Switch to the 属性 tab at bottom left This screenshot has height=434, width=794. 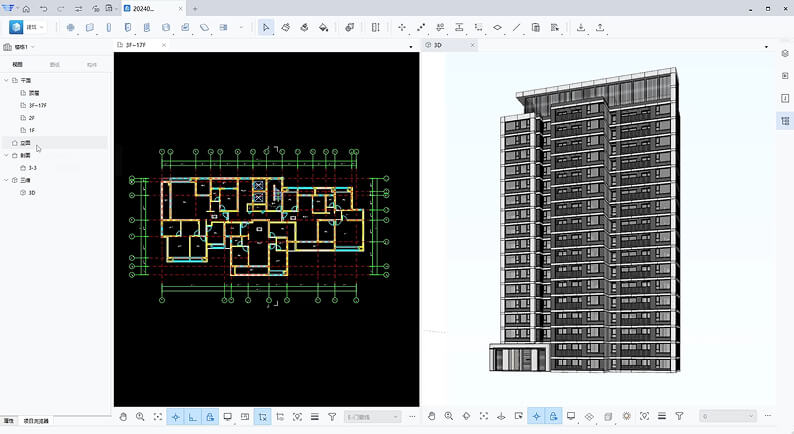click(x=9, y=422)
